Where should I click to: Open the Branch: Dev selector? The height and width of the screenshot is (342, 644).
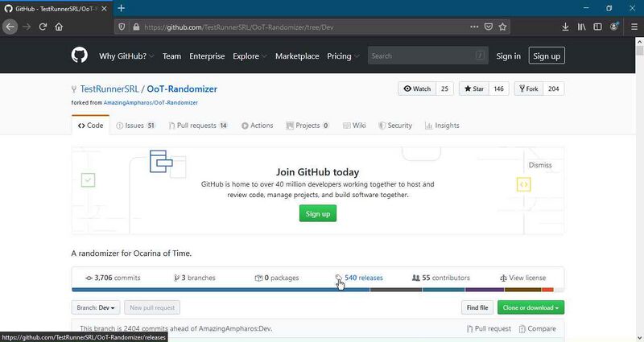[x=97, y=307]
